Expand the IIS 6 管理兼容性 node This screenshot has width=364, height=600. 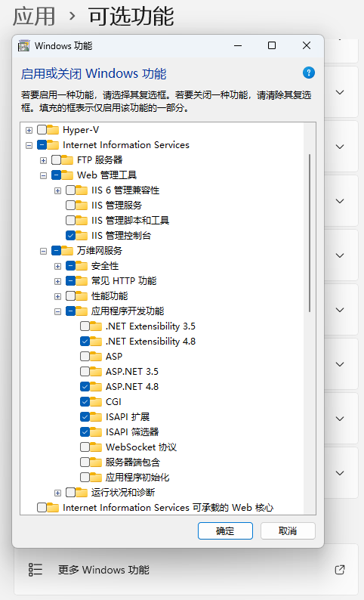coord(57,190)
